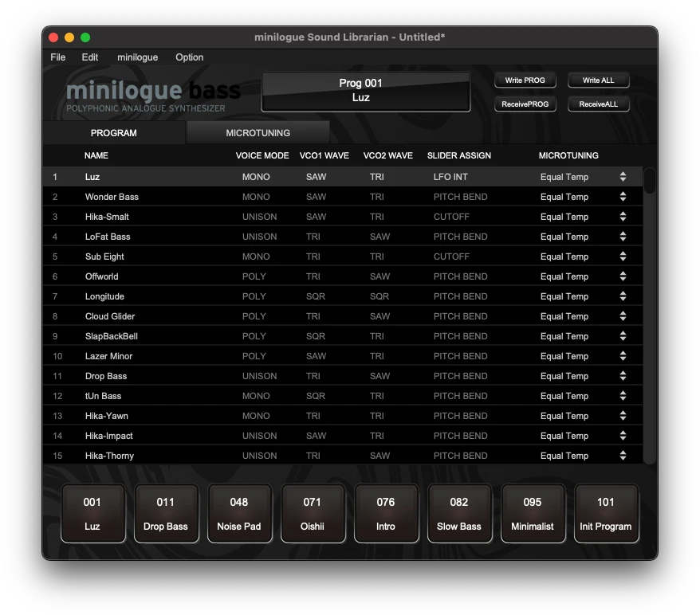This screenshot has width=700, height=615.
Task: Select the LoFat Bass program row
Action: 343,237
